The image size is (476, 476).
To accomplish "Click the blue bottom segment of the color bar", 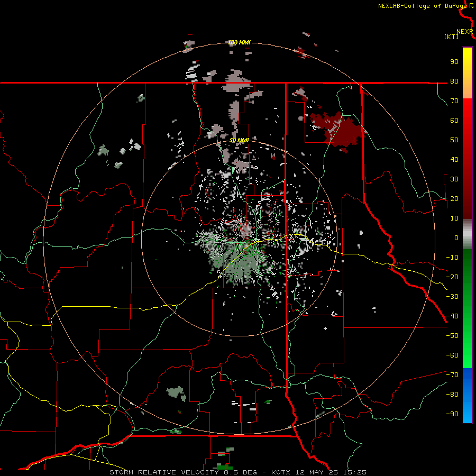I will pyautogui.click(x=467, y=396).
